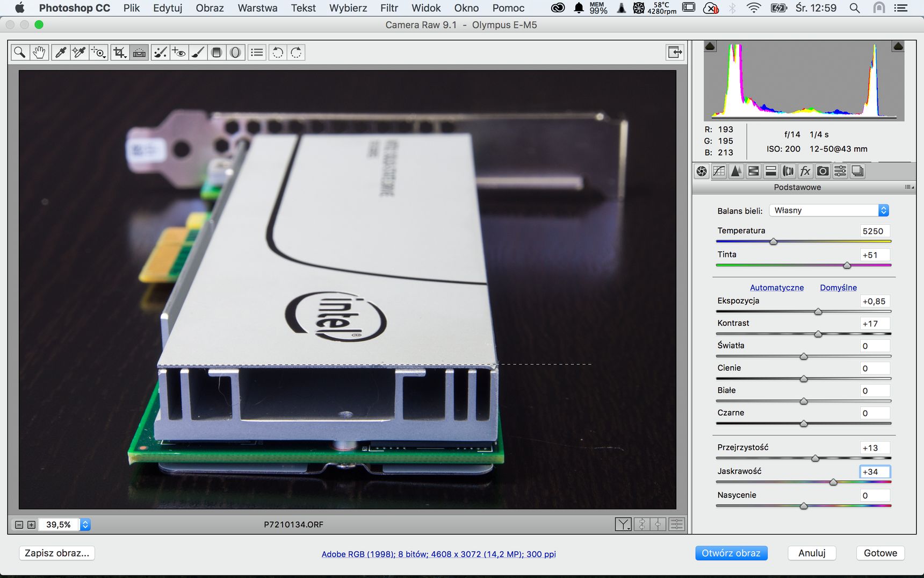Open workflow options Adobe RGB link
Viewport: 924px width, 578px height.
point(438,554)
